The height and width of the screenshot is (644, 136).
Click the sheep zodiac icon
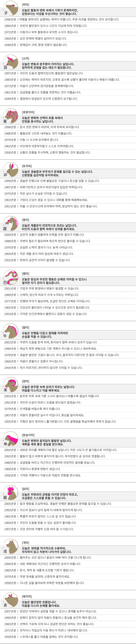tap(10, 385)
